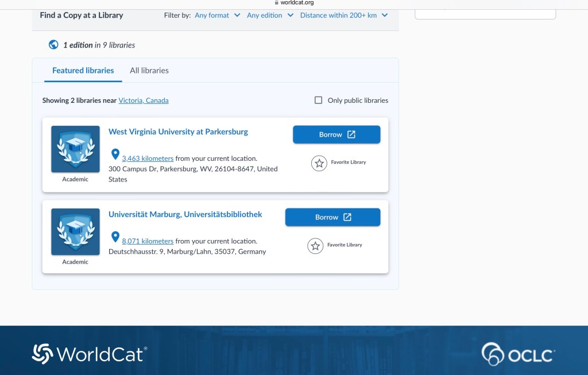This screenshot has width=588, height=375.
Task: Click Borrow for West Virginia University at Parkersburg
Action: pos(336,134)
